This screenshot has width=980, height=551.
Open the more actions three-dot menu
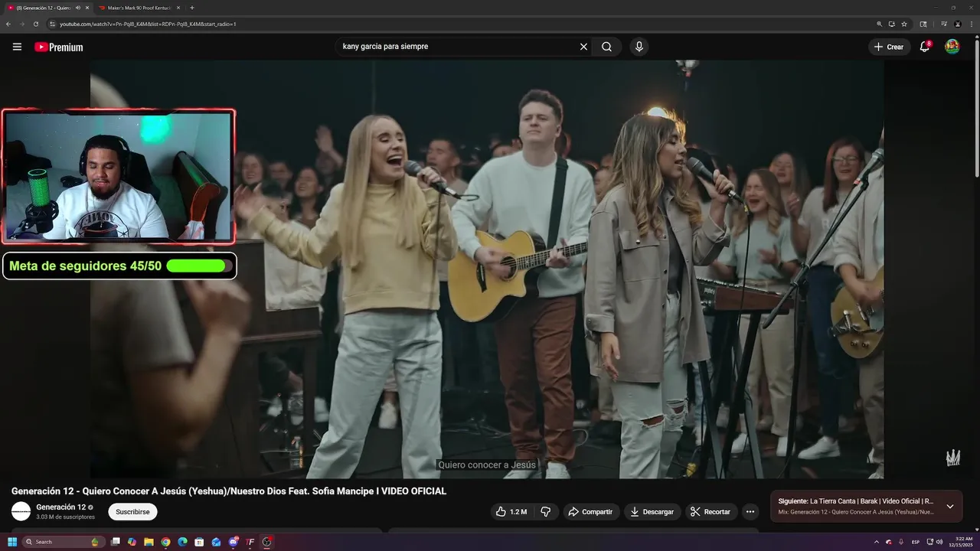pos(750,511)
